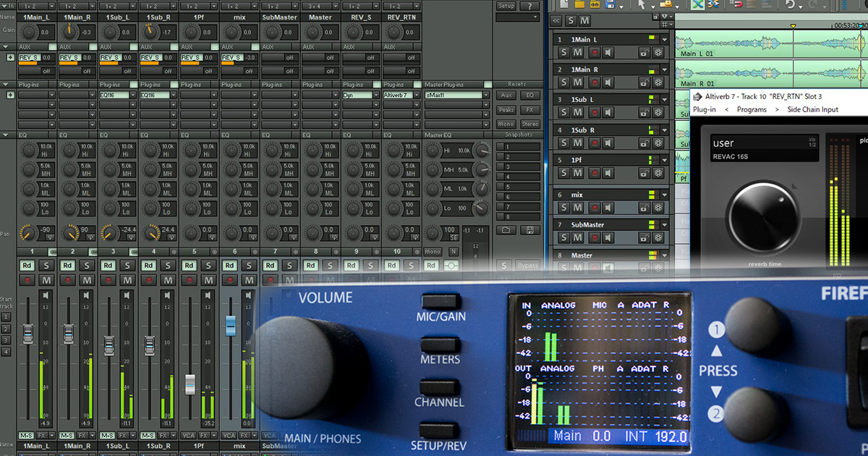Click the Setup button in mixer
The width and height of the screenshot is (868, 456).
[x=506, y=6]
